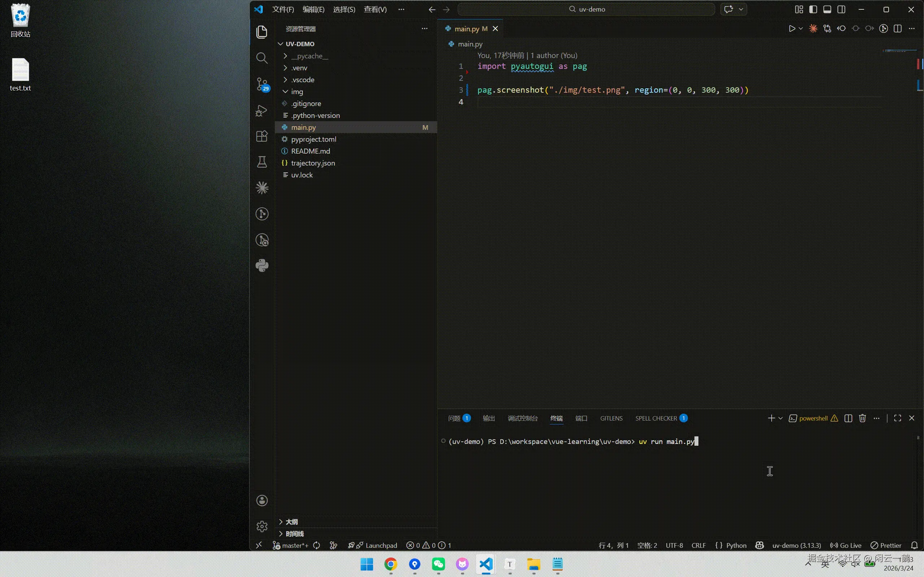Open the Extensions view icon
Image resolution: width=924 pixels, height=577 pixels.
point(262,136)
